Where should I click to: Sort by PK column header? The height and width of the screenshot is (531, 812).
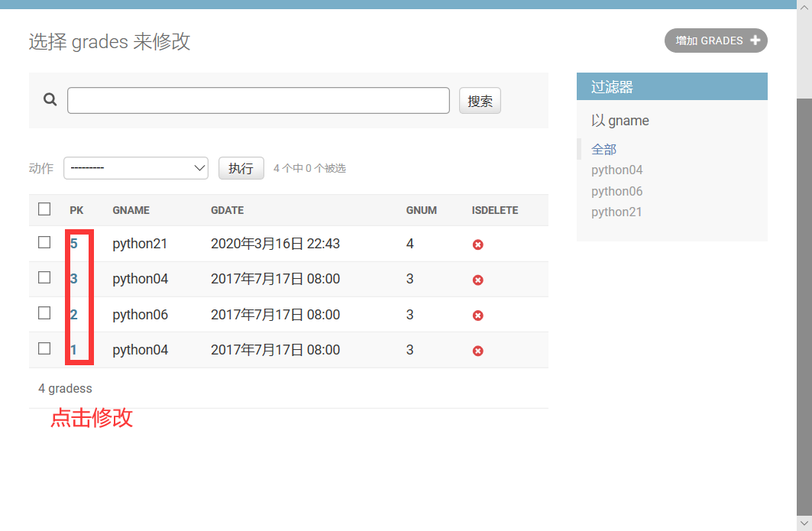click(76, 210)
